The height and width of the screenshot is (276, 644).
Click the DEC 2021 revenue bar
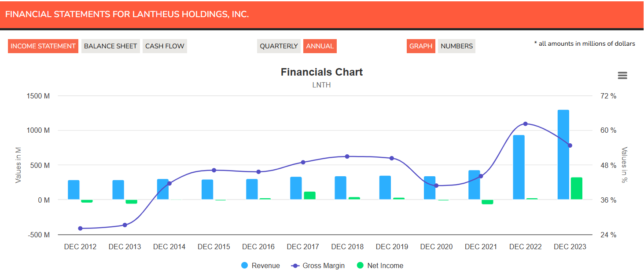point(474,185)
